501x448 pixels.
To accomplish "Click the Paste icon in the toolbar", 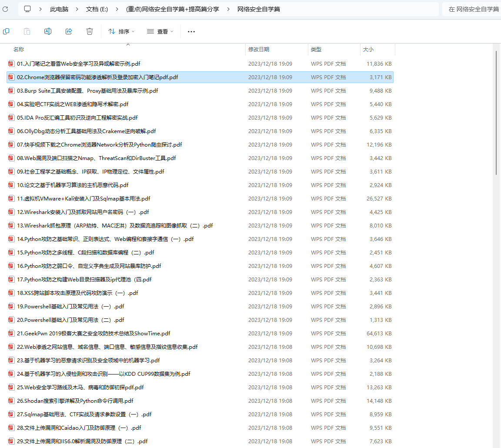I will coord(27,31).
